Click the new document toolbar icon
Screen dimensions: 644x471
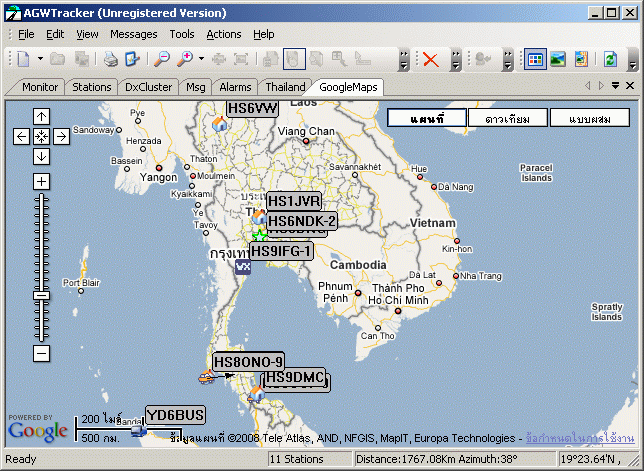(x=24, y=59)
